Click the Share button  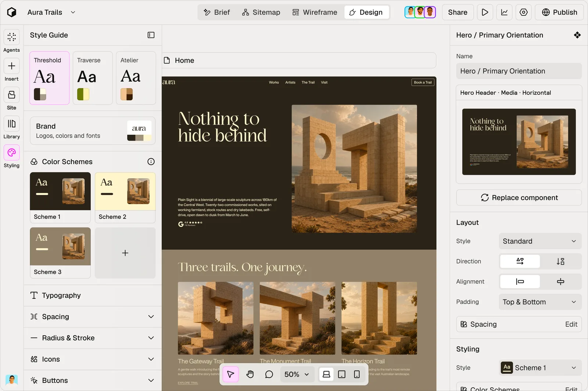click(458, 12)
